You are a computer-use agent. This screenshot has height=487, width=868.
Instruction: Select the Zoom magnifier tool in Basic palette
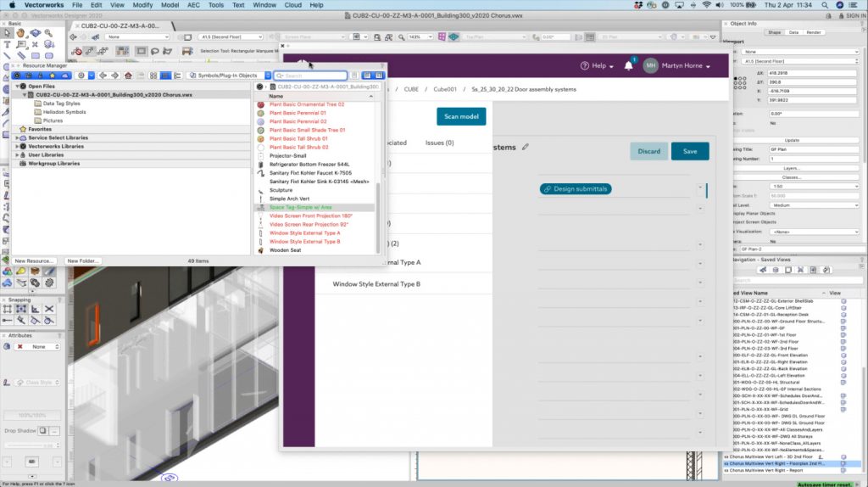(48, 33)
